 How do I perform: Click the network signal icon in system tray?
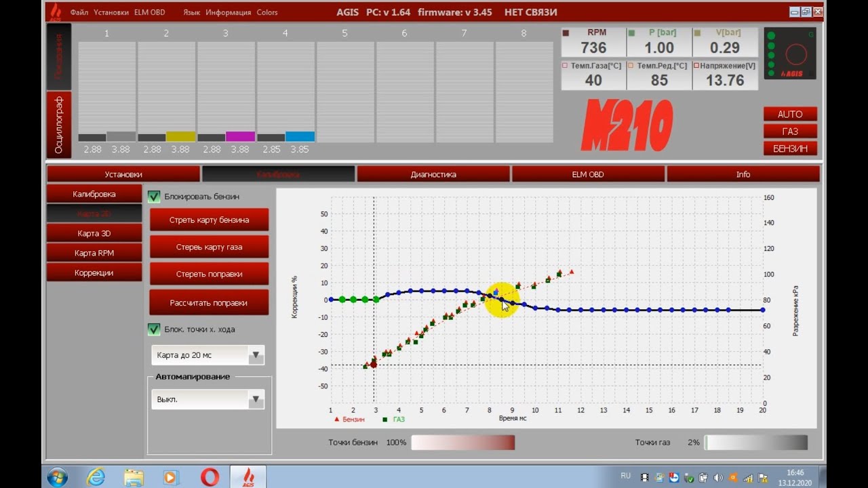tap(749, 477)
